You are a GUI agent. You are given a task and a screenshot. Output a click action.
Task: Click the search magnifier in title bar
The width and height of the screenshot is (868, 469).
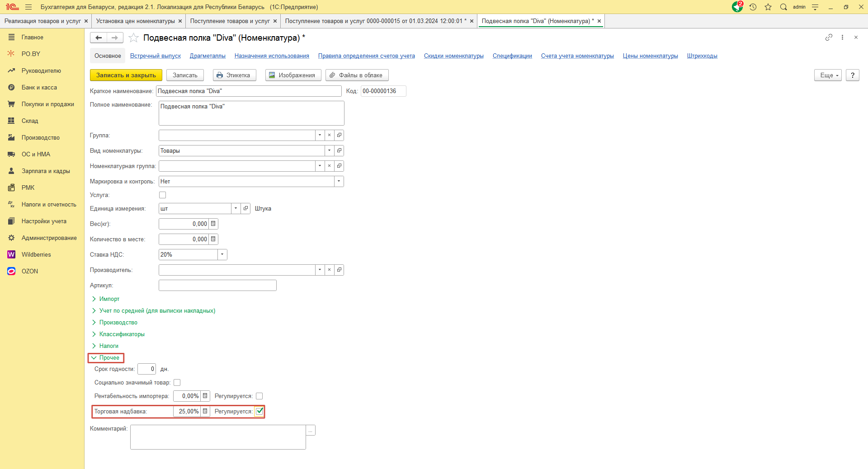(x=783, y=7)
